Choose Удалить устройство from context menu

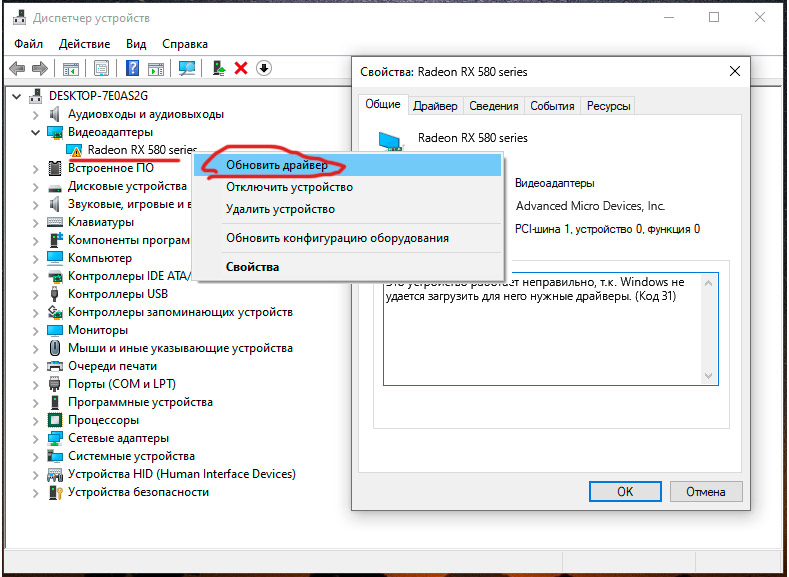pos(280,209)
